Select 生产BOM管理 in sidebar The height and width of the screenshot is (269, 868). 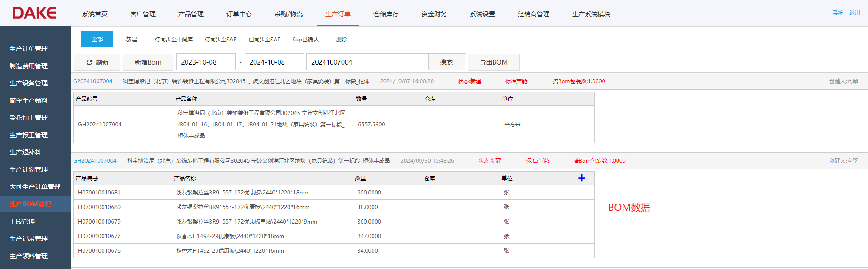click(30, 204)
